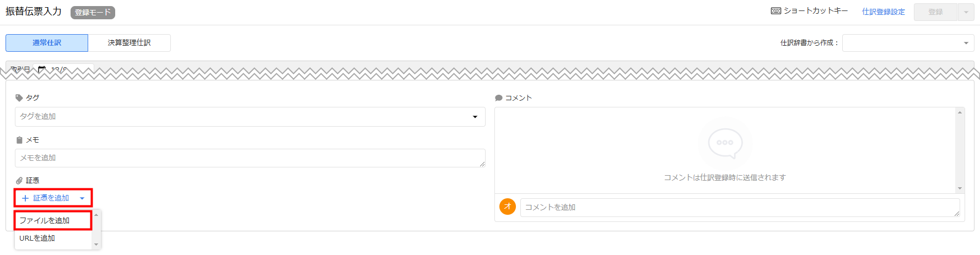Viewport: 980px width, 255px height.
Task: Select the 通常仕訳 tab
Action: (x=47, y=43)
